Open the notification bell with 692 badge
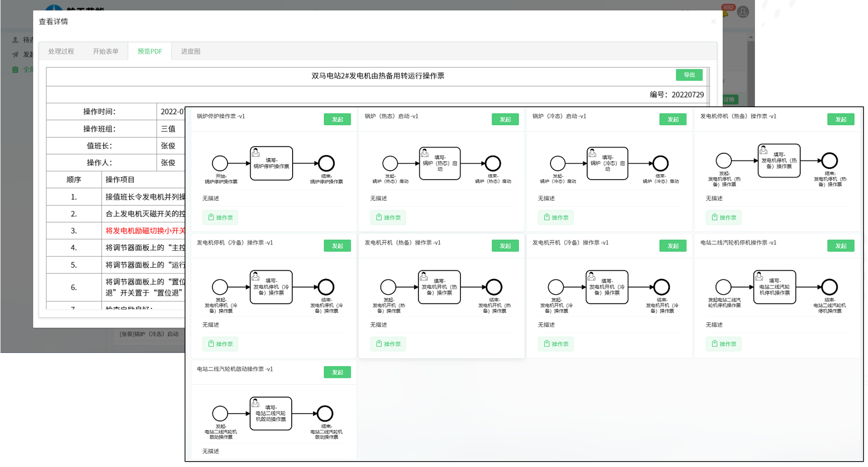This screenshot has height=467, width=868. click(725, 12)
